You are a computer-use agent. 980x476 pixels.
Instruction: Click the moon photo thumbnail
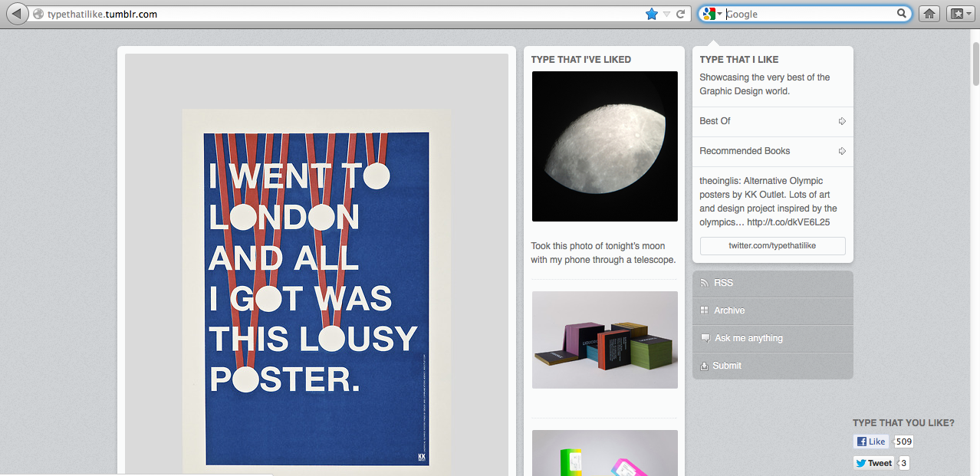tap(604, 146)
